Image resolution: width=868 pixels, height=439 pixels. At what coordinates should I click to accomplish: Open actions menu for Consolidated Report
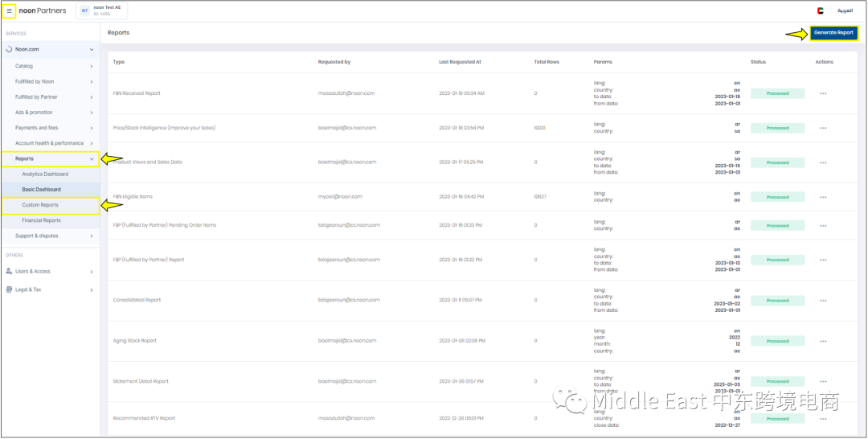tap(823, 301)
